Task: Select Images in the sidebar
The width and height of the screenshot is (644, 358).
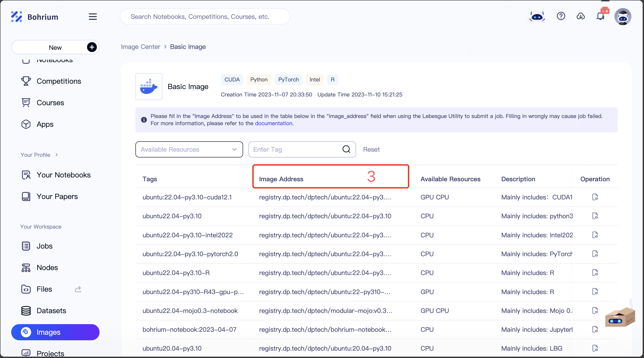Action: point(55,332)
